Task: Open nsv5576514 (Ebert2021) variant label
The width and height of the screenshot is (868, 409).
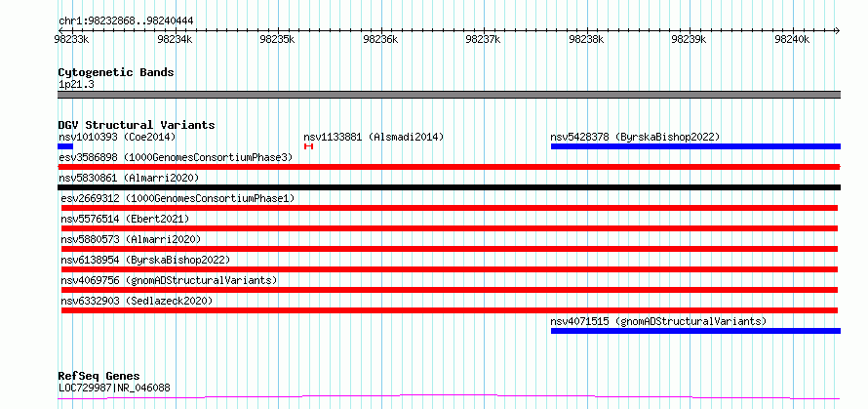Action: pyautogui.click(x=125, y=219)
